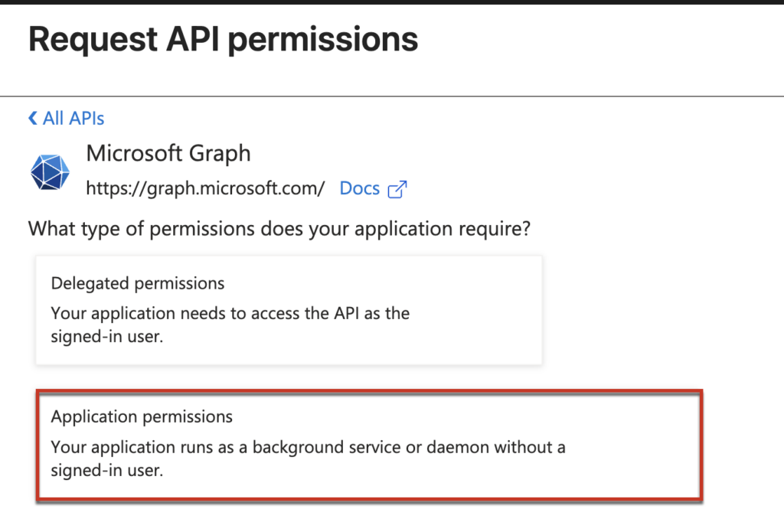Click the graph.microsoft.com URL text

click(x=205, y=188)
